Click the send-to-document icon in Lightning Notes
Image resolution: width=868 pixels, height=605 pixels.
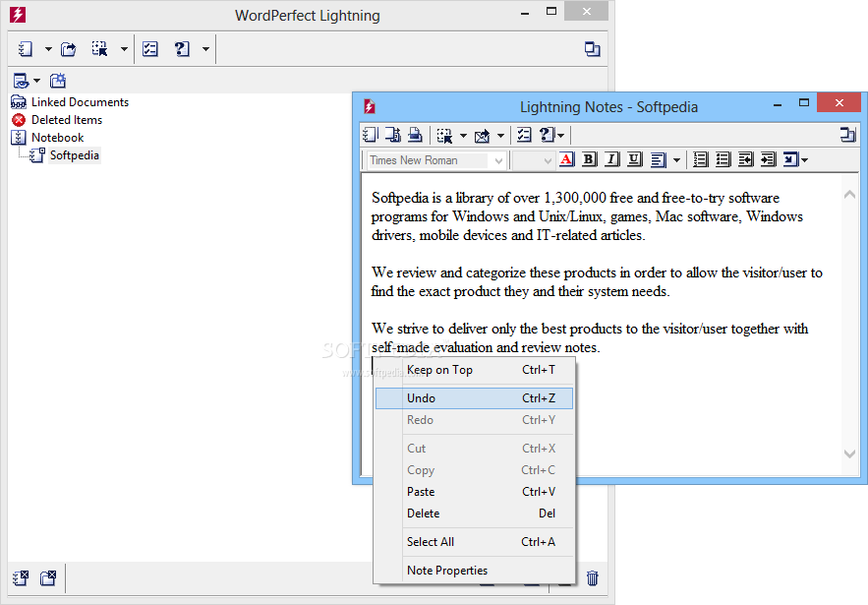393,135
